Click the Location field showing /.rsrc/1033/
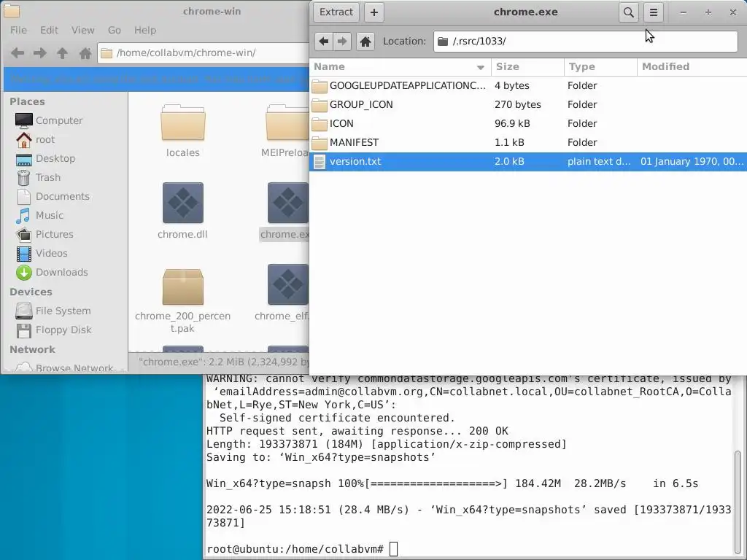The width and height of the screenshot is (747, 560). (586, 42)
